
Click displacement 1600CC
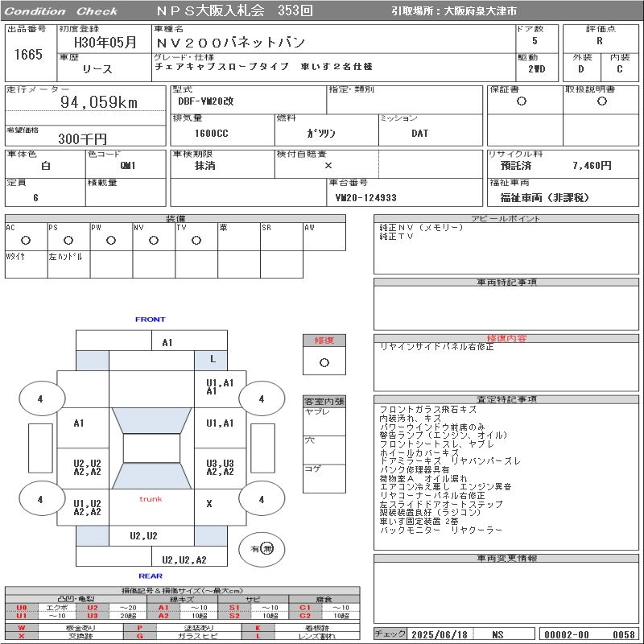point(211,134)
